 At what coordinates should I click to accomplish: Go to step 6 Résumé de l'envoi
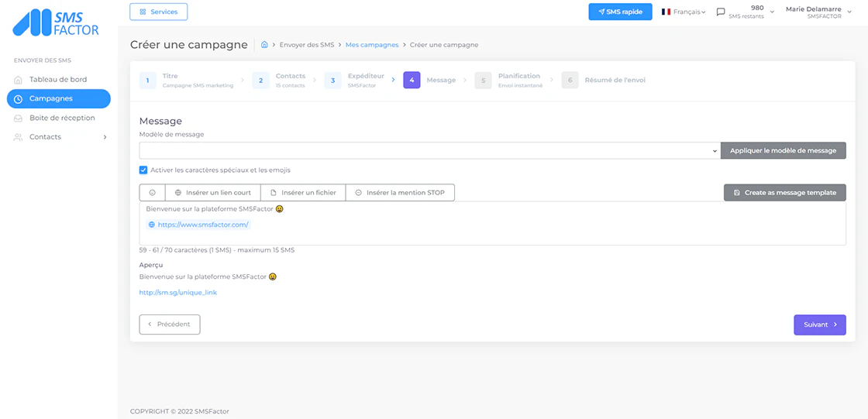tap(604, 81)
